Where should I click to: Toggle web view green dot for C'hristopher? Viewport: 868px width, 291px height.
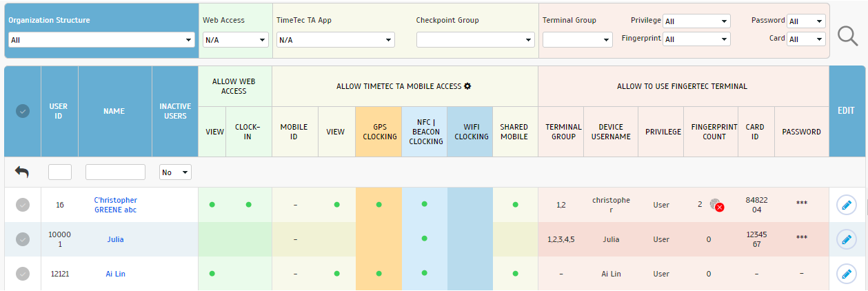[x=212, y=204]
